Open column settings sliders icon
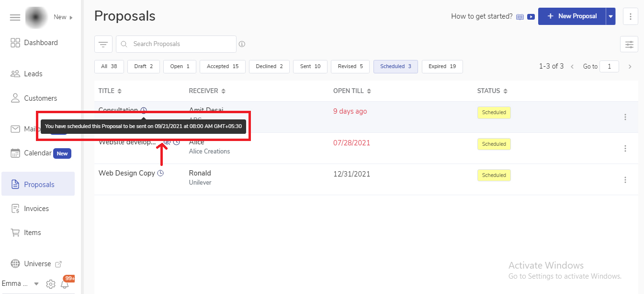Image resolution: width=644 pixels, height=294 pixels. [x=629, y=45]
